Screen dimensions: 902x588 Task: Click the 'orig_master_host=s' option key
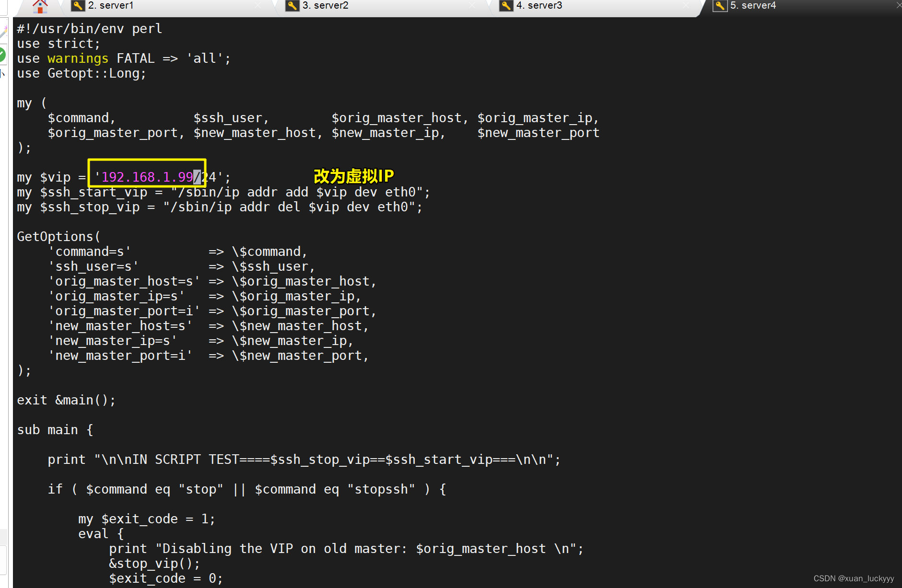pyautogui.click(x=124, y=281)
